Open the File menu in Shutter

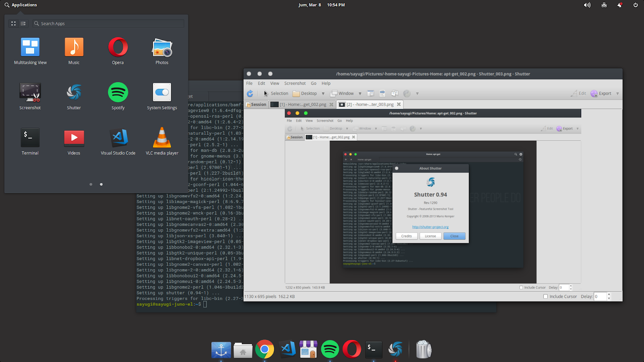coord(250,83)
